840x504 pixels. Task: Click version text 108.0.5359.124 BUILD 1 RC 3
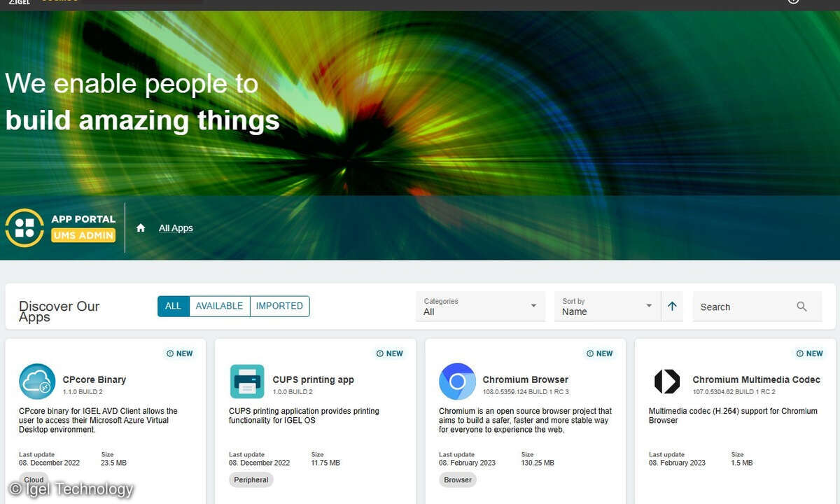(526, 392)
